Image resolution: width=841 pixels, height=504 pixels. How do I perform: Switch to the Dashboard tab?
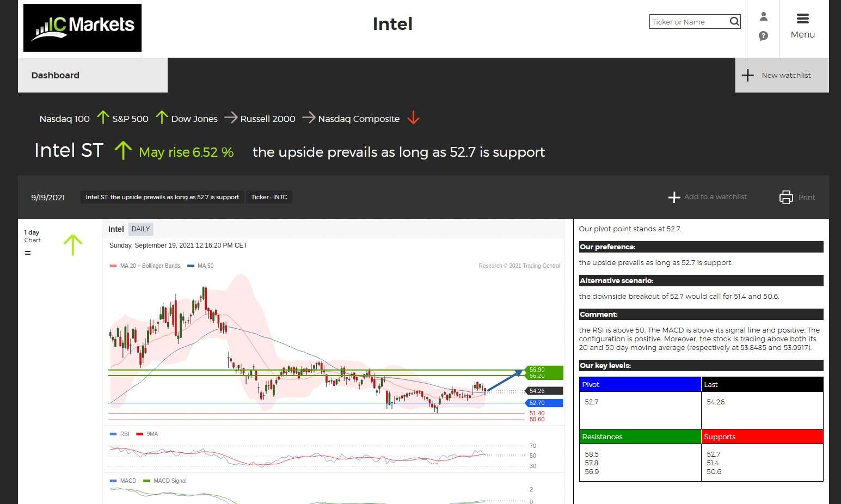pyautogui.click(x=93, y=75)
